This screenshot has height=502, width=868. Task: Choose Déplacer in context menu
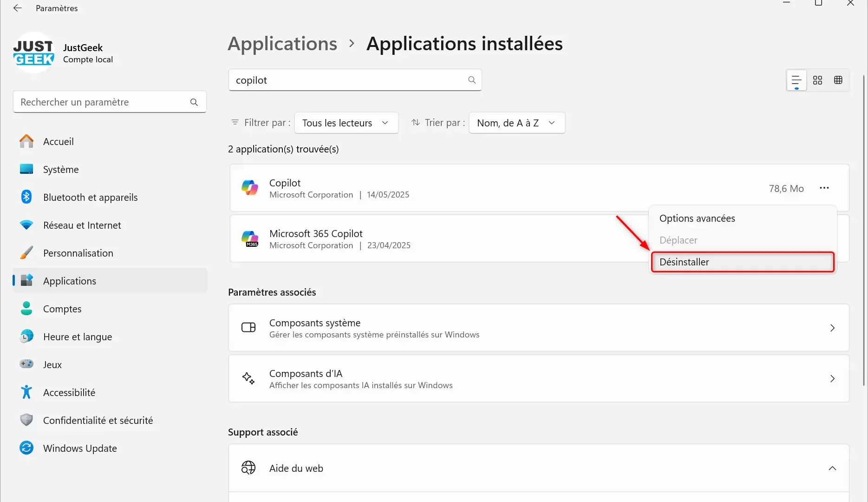tap(743, 240)
